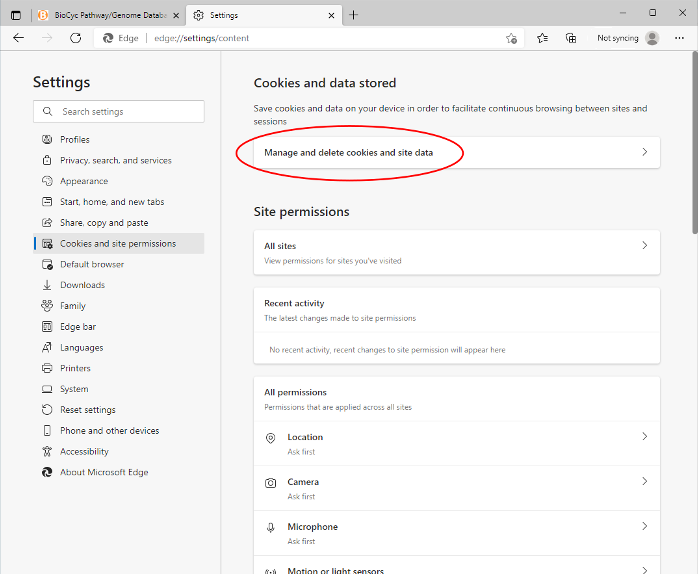Image resolution: width=698 pixels, height=574 pixels.
Task: Click the Not syncing button
Action: tap(617, 38)
